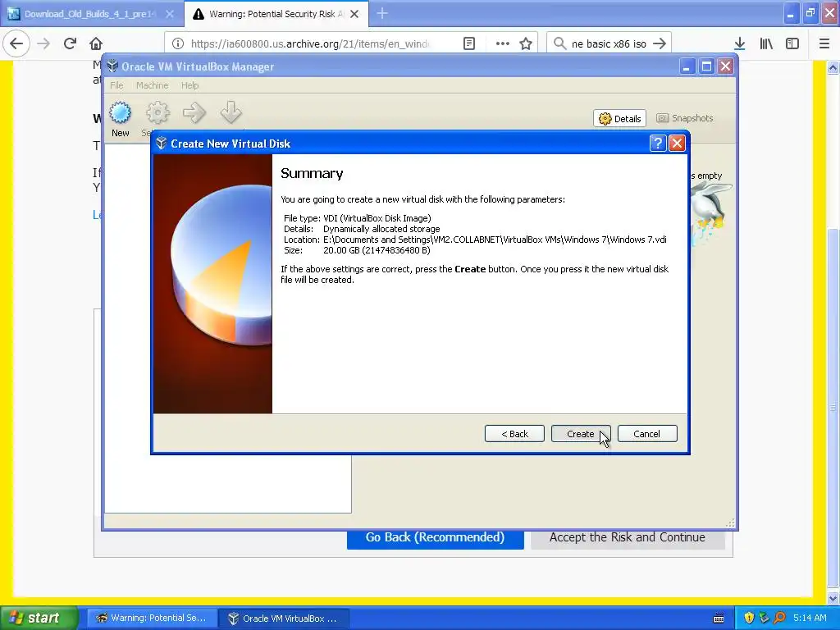Click the browser forward arrow
Screen dimensions: 840x630
point(43,43)
